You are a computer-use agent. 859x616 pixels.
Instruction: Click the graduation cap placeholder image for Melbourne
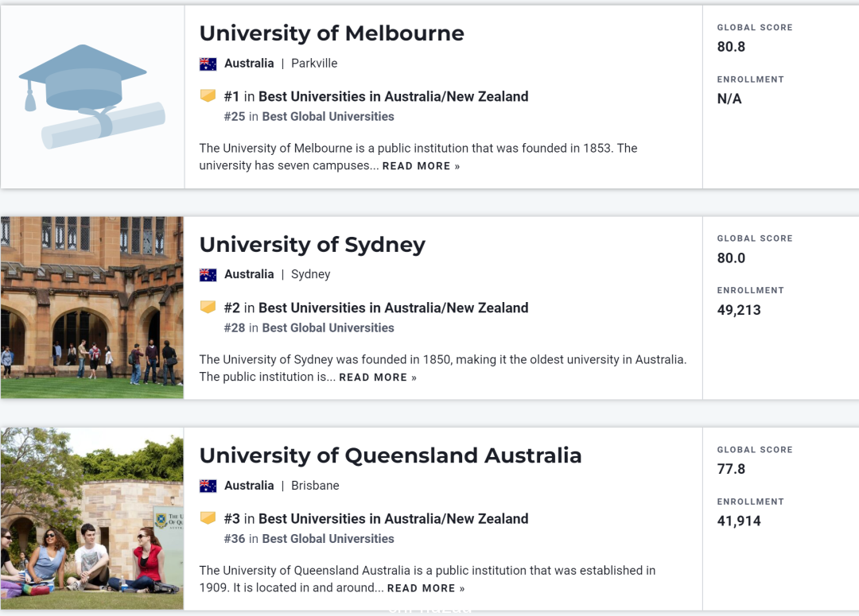(x=92, y=97)
